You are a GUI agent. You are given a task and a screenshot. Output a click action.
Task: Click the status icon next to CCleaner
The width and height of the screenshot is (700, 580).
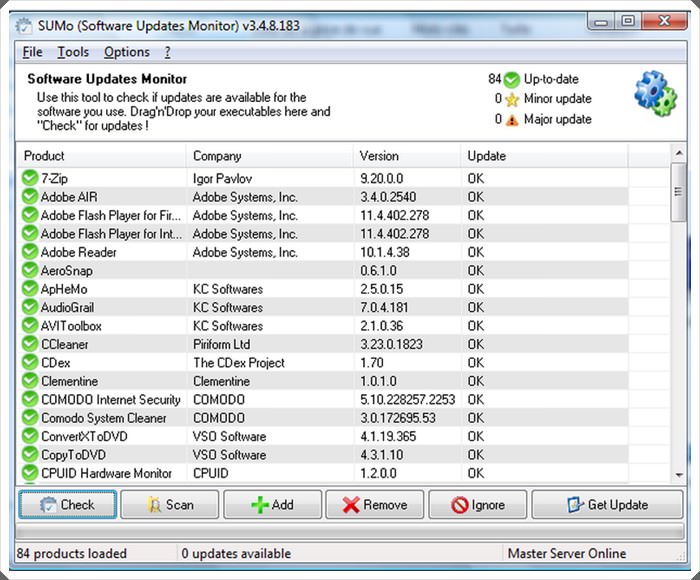pos(29,344)
